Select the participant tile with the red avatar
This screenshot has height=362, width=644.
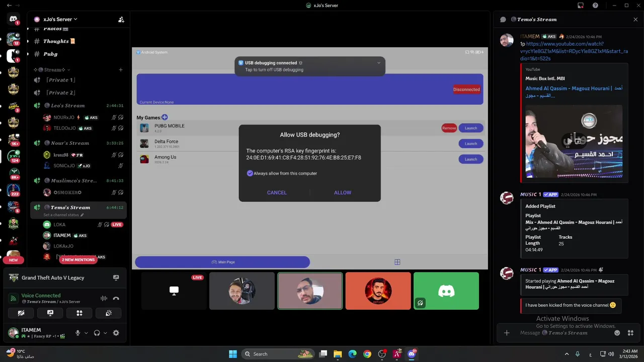click(x=378, y=291)
